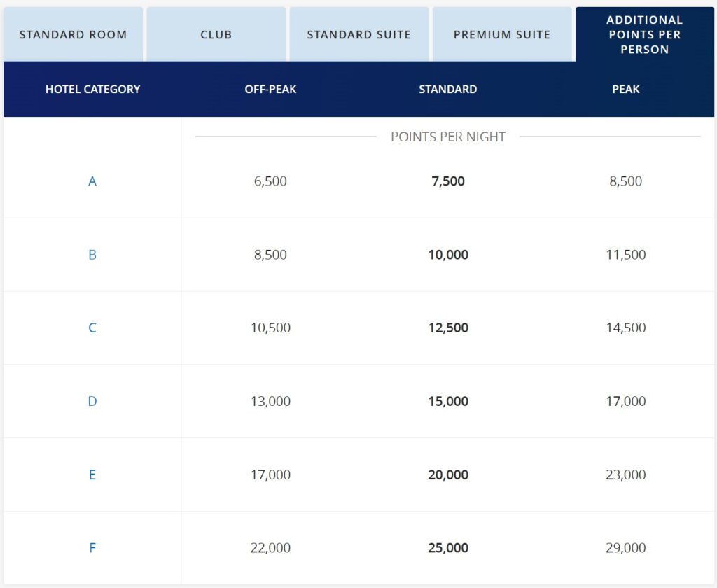This screenshot has height=588, width=717.
Task: Select the PEAK column header
Action: (x=625, y=89)
